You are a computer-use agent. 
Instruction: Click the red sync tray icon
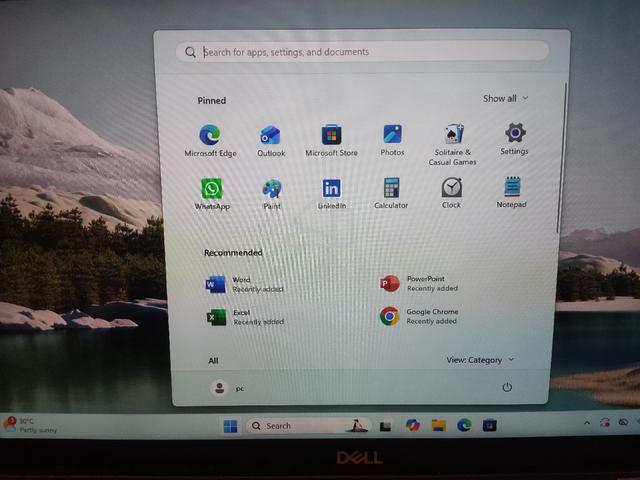[x=605, y=422]
